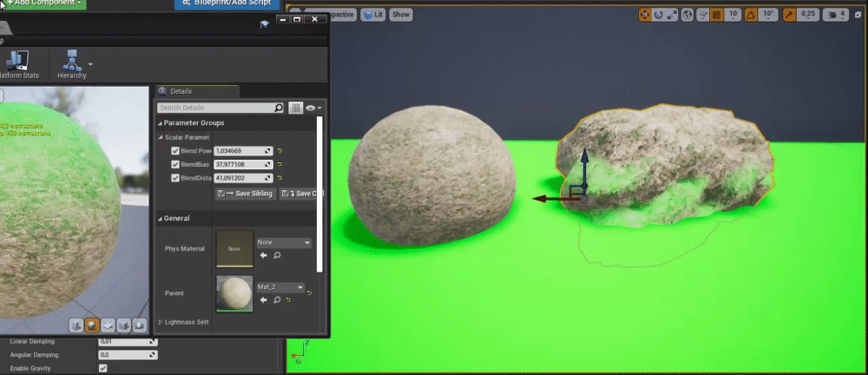The image size is (868, 375).
Task: Uncheck the BlendBias parameter checkbox
Action: point(175,164)
